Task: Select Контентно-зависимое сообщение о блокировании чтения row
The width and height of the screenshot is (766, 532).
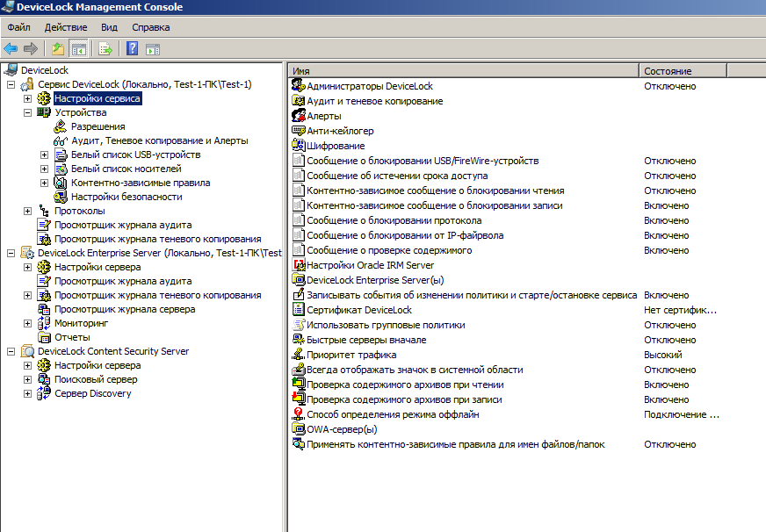Action: pyautogui.click(x=436, y=191)
